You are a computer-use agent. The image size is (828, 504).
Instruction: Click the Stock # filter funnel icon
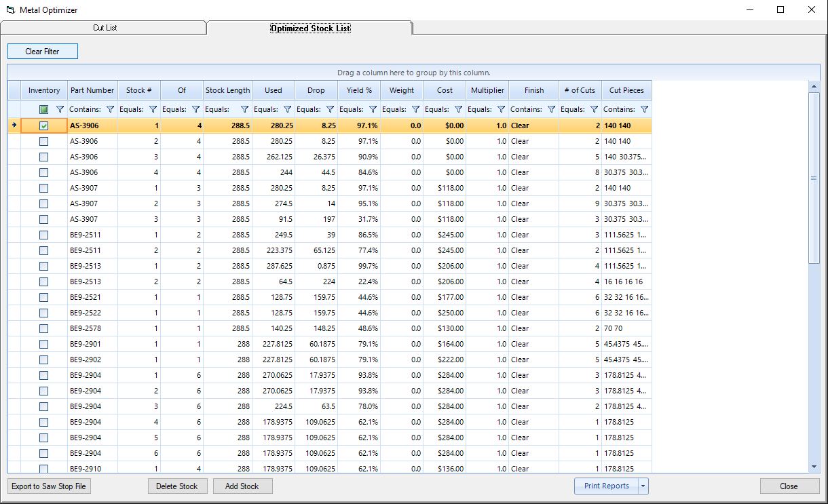[153, 109]
